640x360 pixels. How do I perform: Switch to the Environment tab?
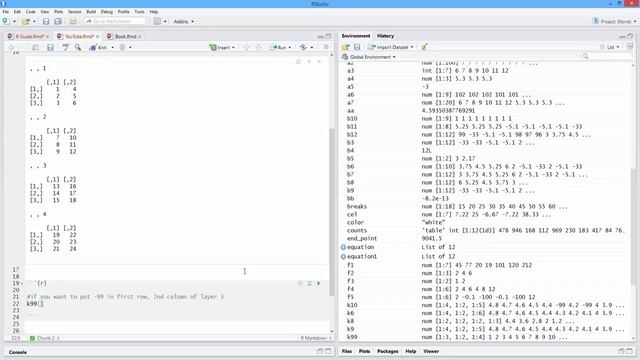[356, 36]
